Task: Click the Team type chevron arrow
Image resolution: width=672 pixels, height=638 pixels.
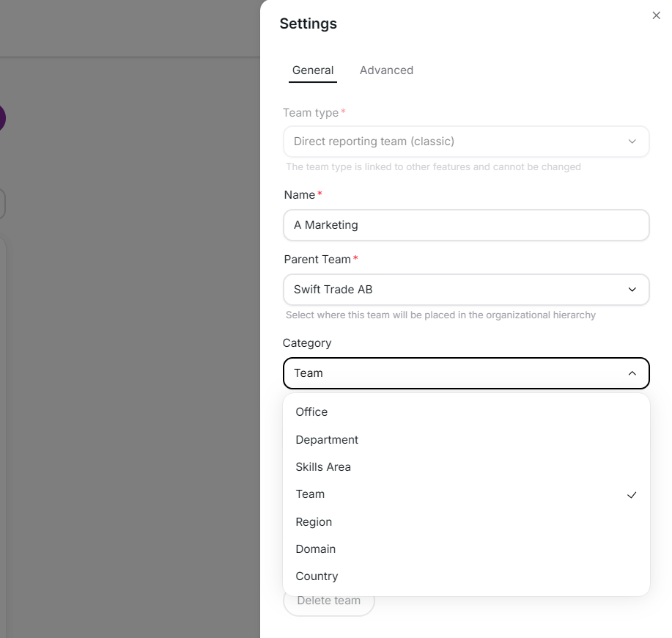Action: click(x=632, y=142)
